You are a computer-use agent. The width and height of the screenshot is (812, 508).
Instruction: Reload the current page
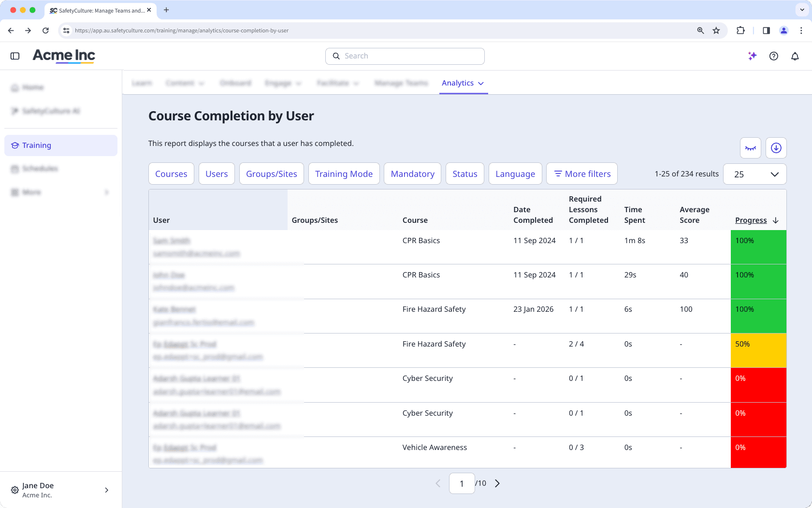(45, 30)
